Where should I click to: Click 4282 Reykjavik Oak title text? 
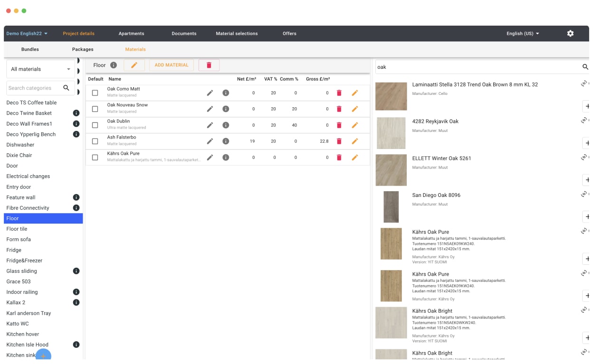click(x=435, y=121)
